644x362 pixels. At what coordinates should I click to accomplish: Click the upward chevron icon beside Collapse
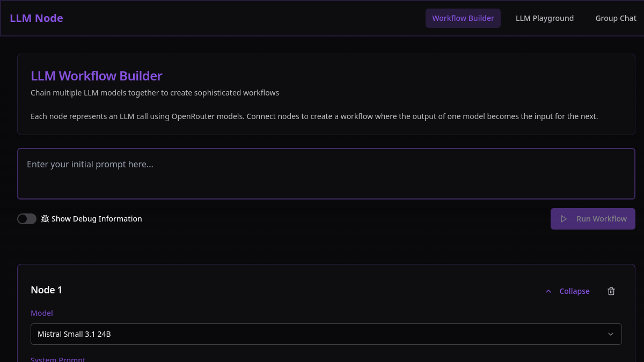(x=548, y=291)
